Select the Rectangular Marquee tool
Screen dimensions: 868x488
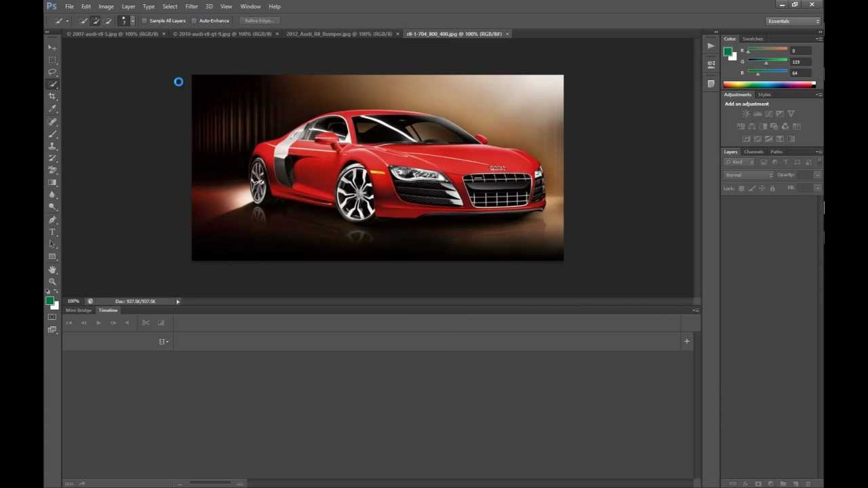tap(52, 60)
